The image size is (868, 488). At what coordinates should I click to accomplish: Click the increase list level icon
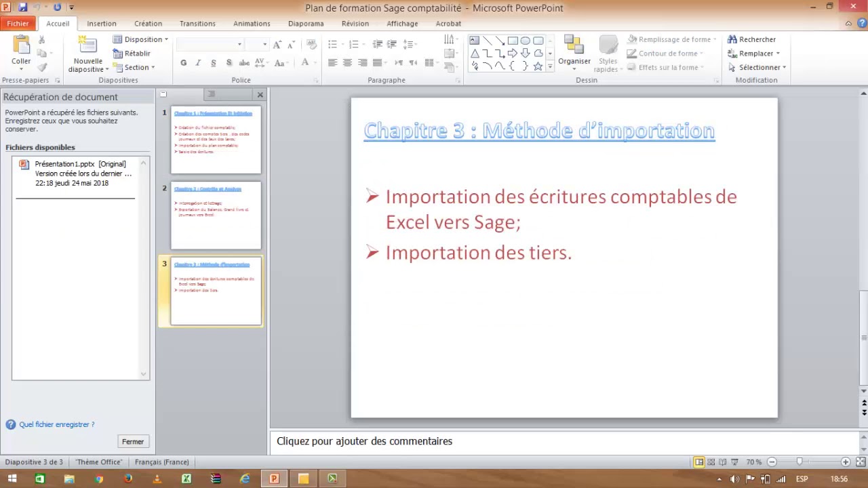coord(392,45)
